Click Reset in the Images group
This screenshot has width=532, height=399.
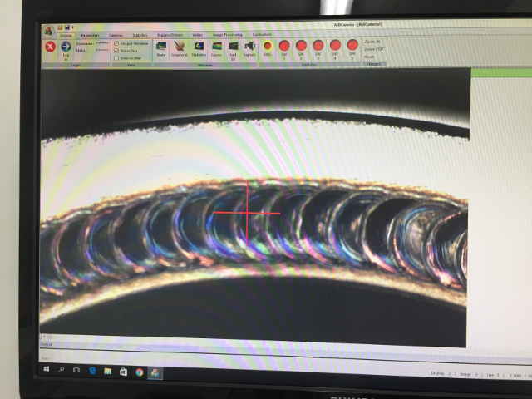click(369, 57)
